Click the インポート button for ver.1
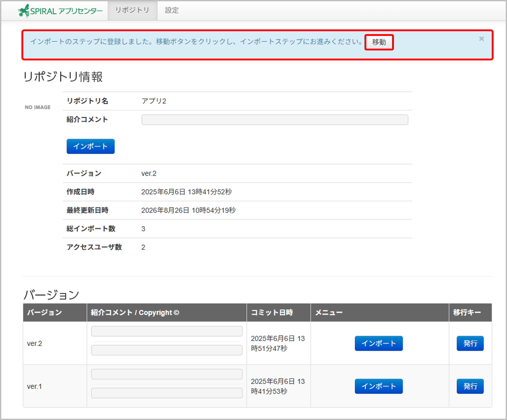Screen dimensions: 507x420 (x=379, y=386)
